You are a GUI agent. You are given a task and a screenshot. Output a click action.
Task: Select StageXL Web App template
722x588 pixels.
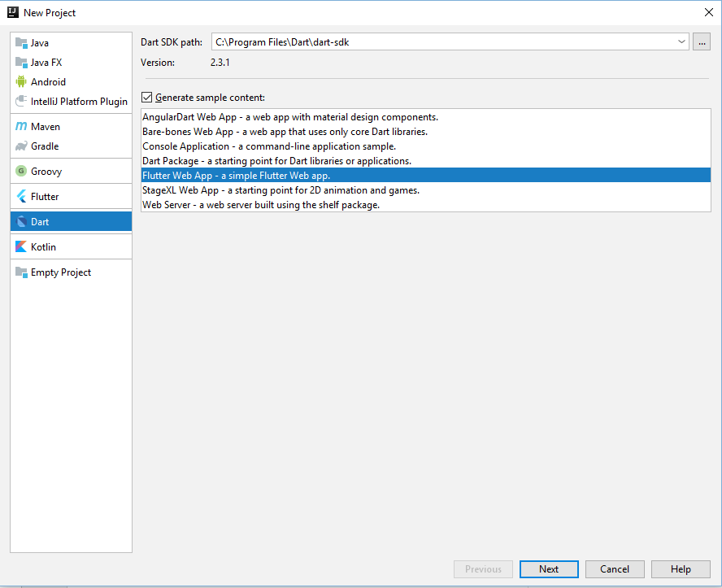425,190
